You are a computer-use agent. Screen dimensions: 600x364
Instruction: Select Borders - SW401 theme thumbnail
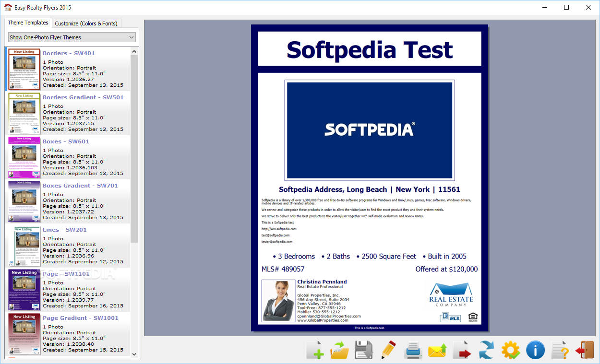pyautogui.click(x=24, y=69)
